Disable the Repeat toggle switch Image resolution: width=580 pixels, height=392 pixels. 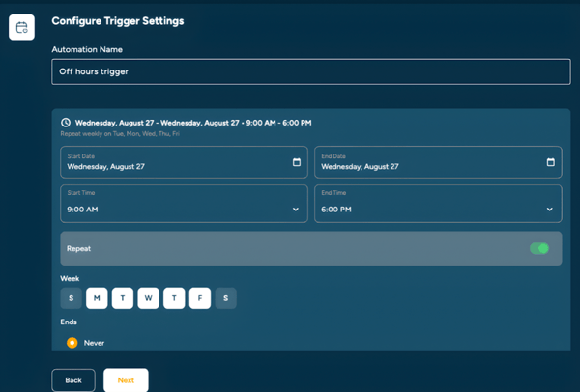[x=539, y=248]
